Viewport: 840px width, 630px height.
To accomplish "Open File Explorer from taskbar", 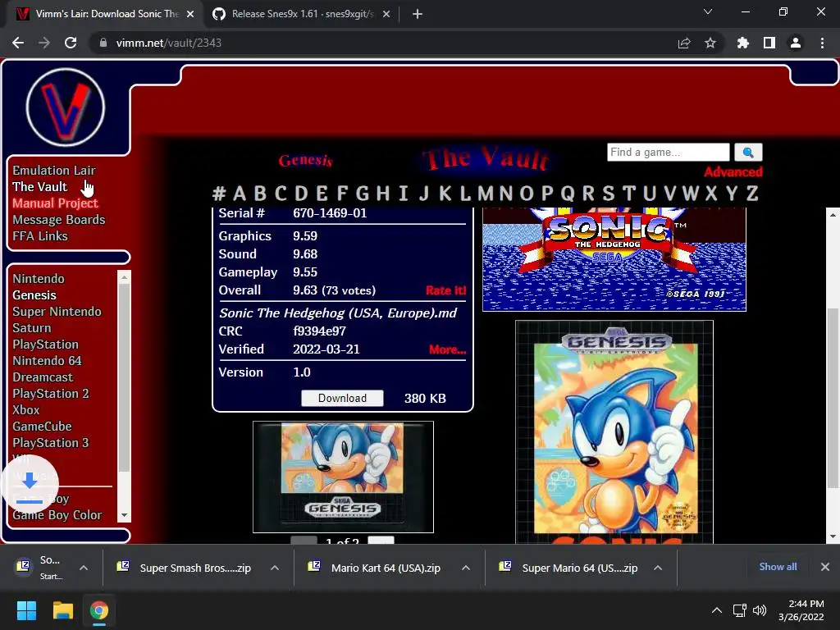I will (x=62, y=610).
